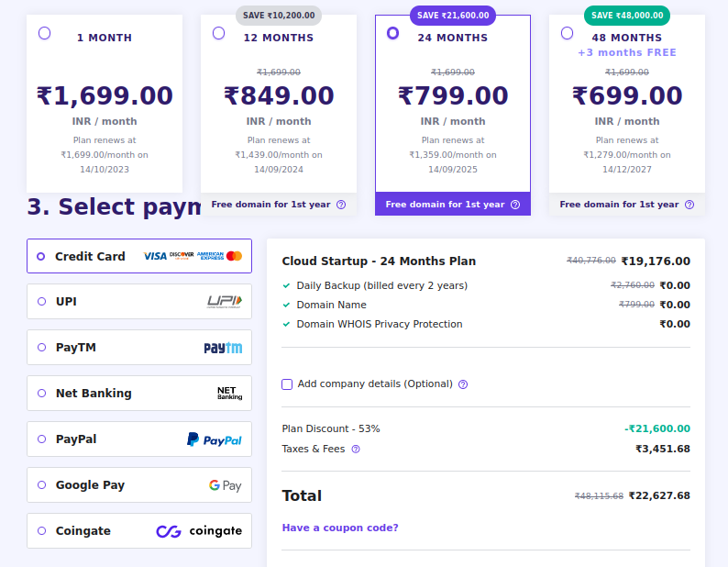Enable Add company details checkbox
Image resolution: width=728 pixels, height=567 pixels.
click(287, 384)
